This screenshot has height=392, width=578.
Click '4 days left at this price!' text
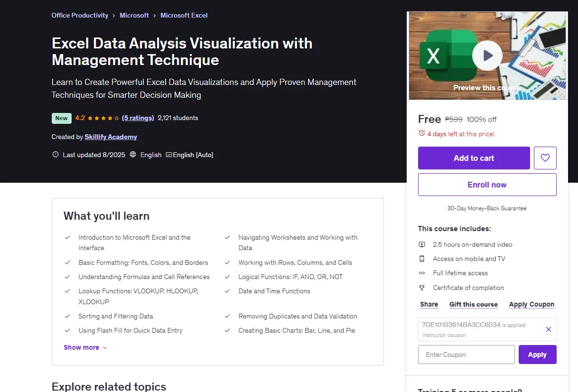[x=461, y=134]
